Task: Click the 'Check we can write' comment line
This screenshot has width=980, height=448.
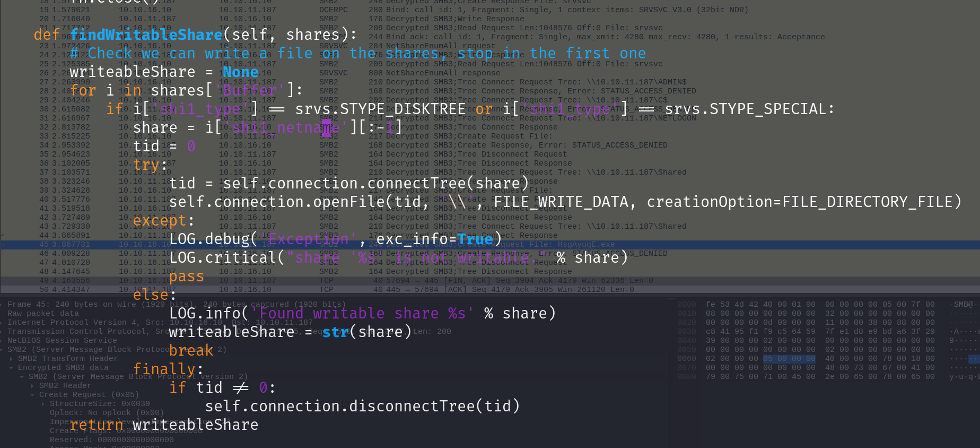Action: tap(358, 53)
